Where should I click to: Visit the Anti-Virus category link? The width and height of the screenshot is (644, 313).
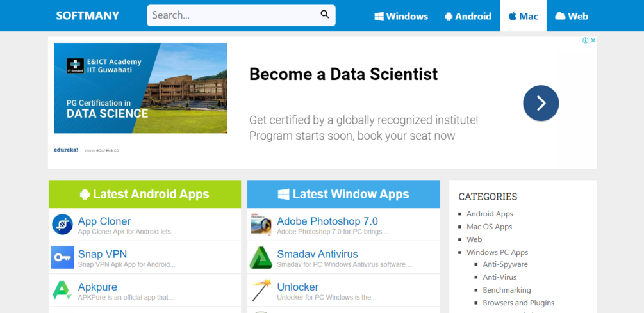tap(500, 277)
